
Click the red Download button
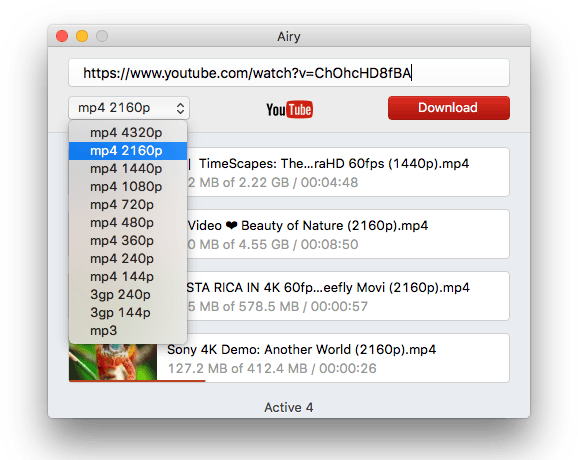pyautogui.click(x=449, y=108)
